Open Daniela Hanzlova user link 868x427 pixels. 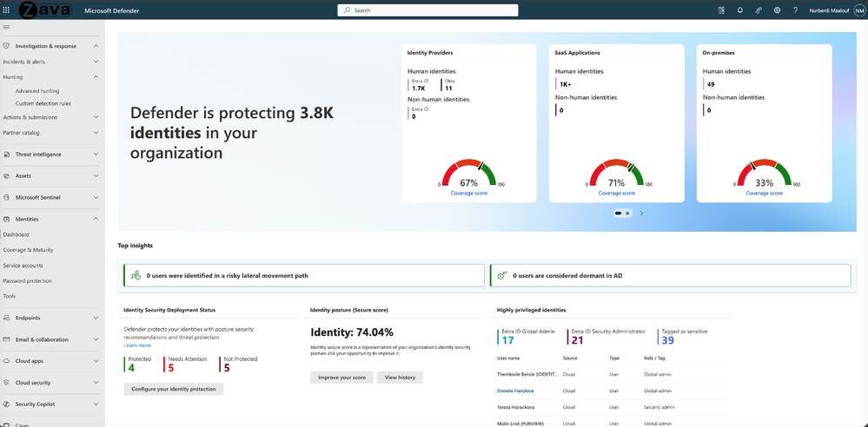click(x=516, y=391)
